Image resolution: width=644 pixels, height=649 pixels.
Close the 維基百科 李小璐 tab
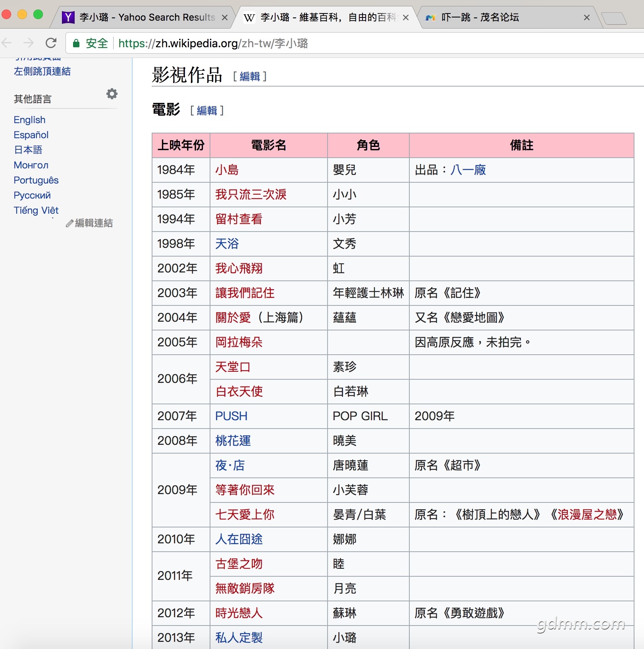pos(406,17)
